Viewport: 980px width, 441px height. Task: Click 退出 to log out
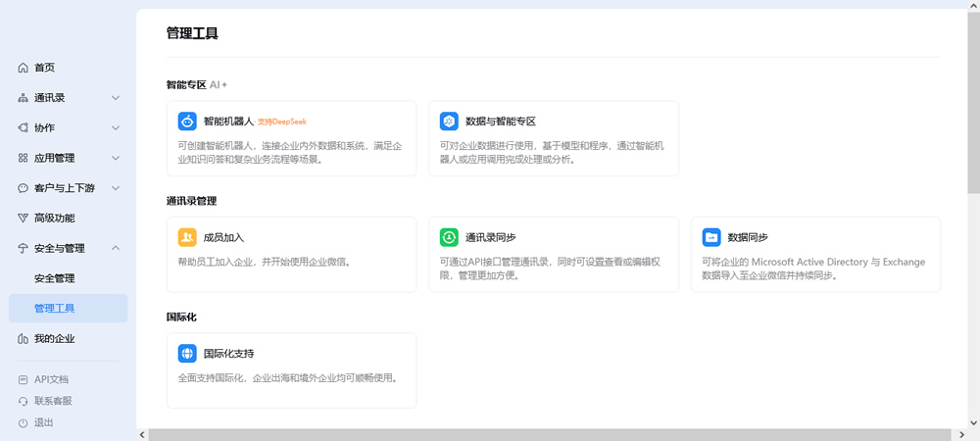pyautogui.click(x=44, y=422)
